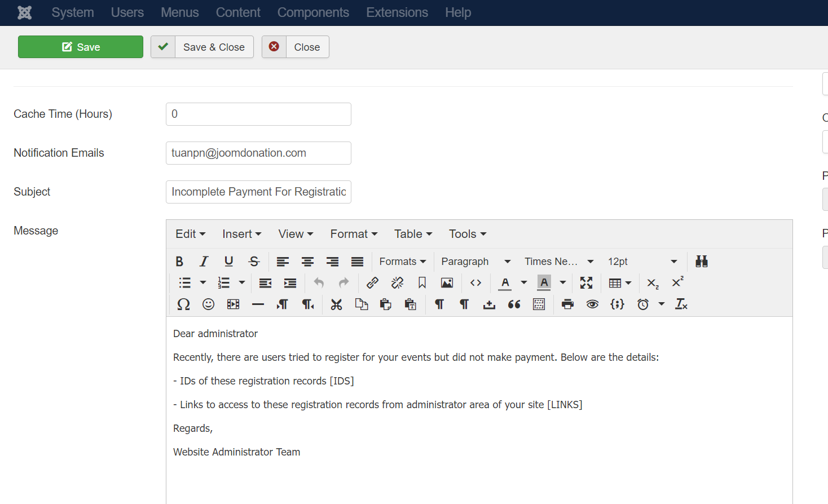The width and height of the screenshot is (828, 504).
Task: Open the editor Format menu
Action: 354,234
